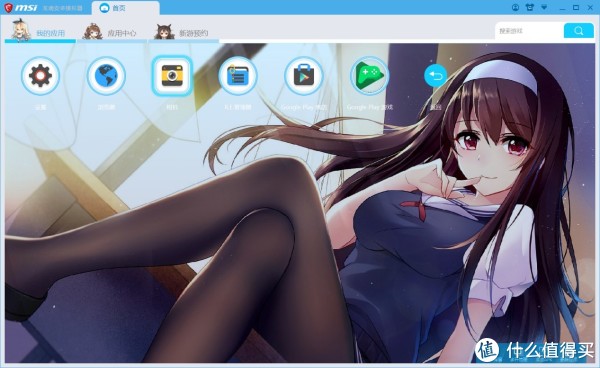The width and height of the screenshot is (600, 368).
Task: Click the search magnifier button
Action: point(579,31)
